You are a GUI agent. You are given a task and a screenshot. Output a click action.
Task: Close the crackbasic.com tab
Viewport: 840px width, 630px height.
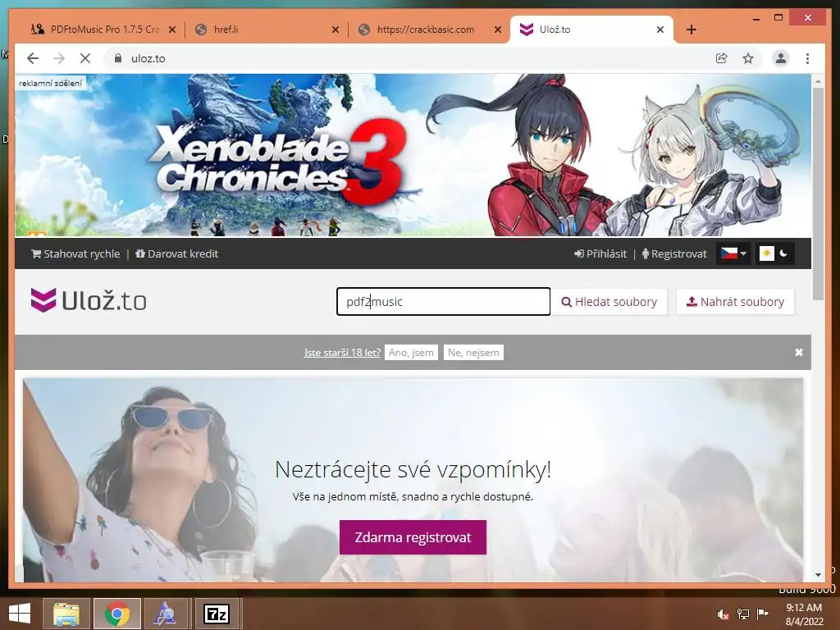(x=498, y=30)
